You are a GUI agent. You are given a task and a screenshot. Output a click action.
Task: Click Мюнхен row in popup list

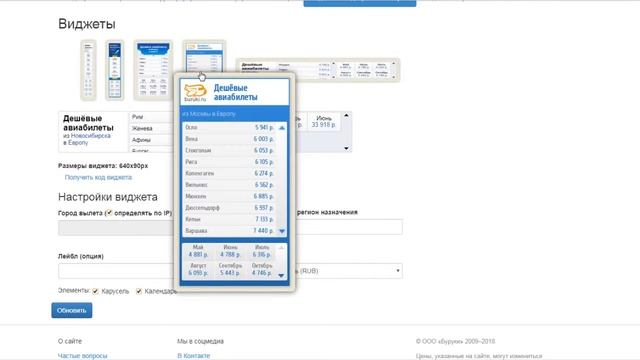point(229,196)
